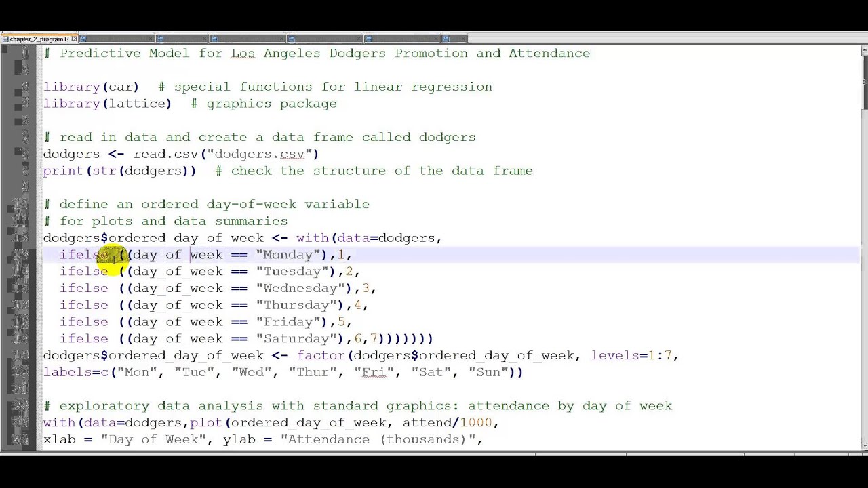Screen dimensions: 868x488
Task: Click the "Monday" string in the ifelse line
Action: 288,255
